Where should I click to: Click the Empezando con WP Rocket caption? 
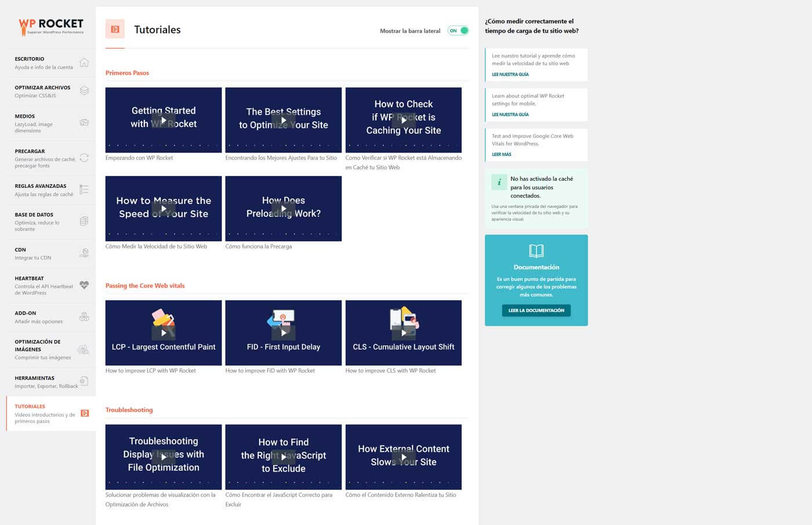[139, 158]
